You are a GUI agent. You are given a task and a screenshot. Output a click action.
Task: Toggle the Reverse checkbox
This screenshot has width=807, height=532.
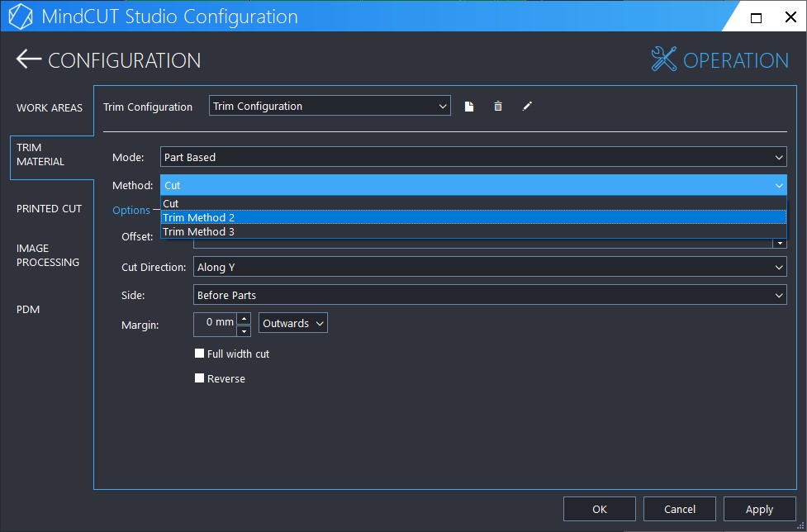point(199,378)
